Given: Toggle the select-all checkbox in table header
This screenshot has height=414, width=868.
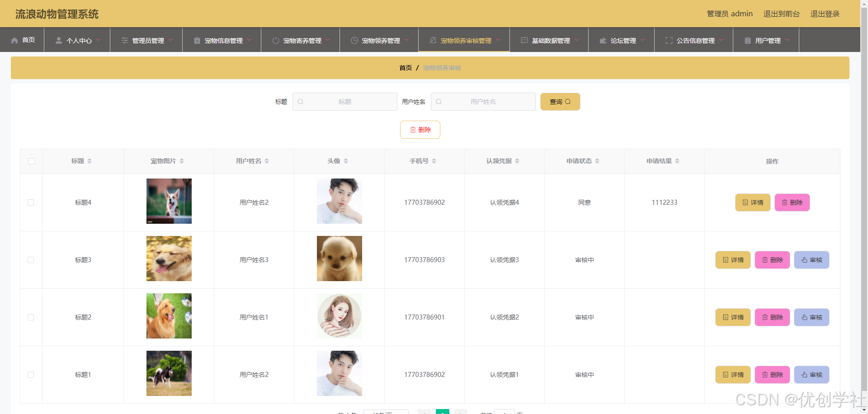Looking at the screenshot, I should (x=32, y=161).
